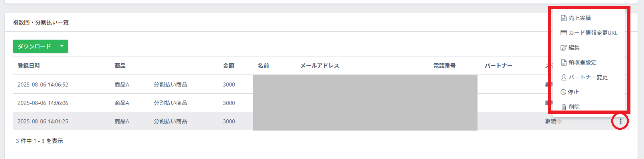Click the pencil edit icon beside 編集
Screen dimensions: 644x159
coord(563,48)
